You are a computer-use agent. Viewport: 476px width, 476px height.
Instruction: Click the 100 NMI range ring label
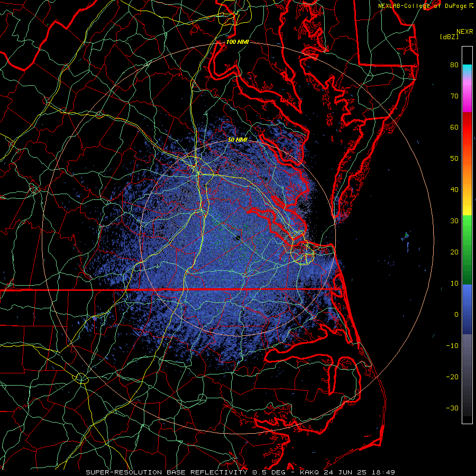click(237, 42)
